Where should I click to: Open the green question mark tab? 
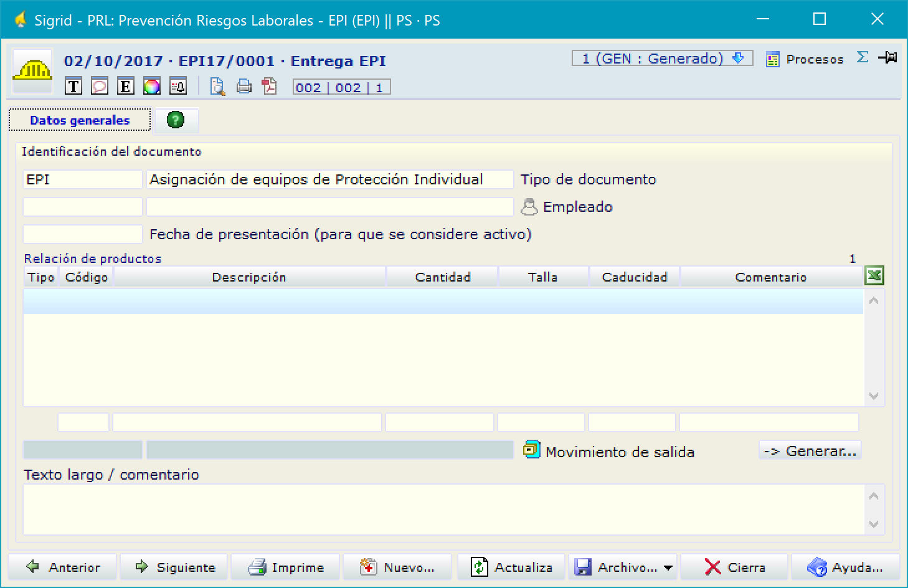pyautogui.click(x=176, y=120)
